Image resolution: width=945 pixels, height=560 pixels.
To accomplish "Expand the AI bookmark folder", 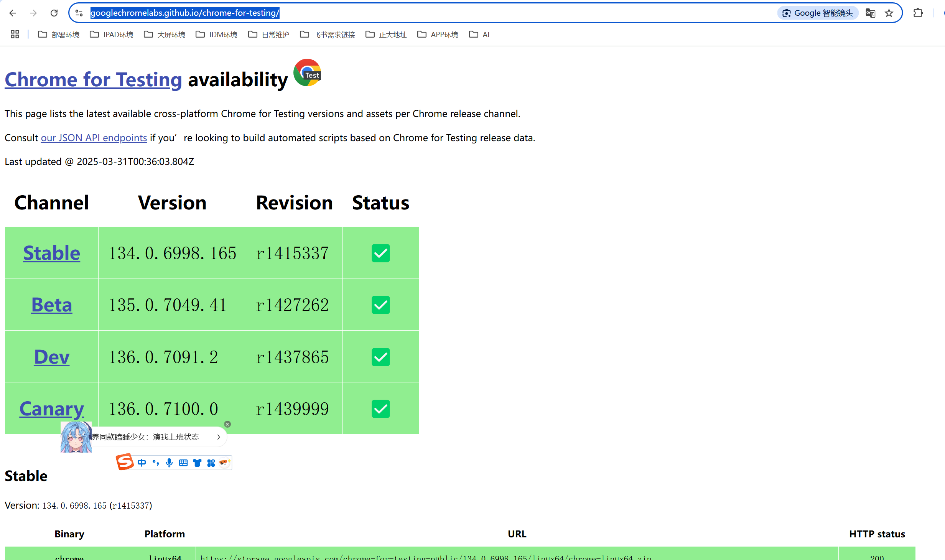I will (479, 35).
